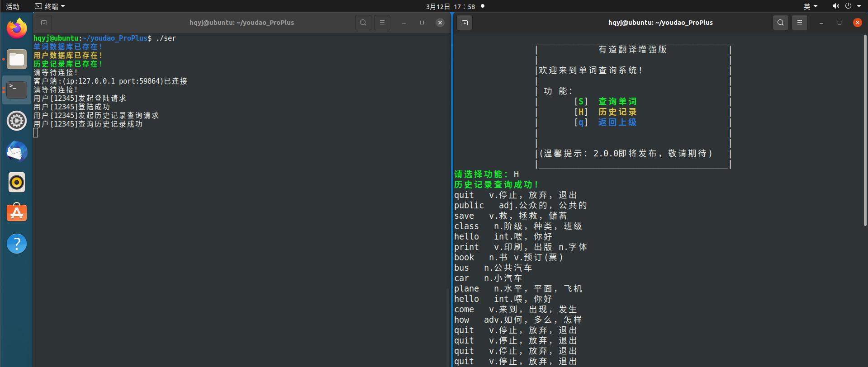Click new tab icon in left terminal
This screenshot has width=868, height=367.
click(44, 23)
